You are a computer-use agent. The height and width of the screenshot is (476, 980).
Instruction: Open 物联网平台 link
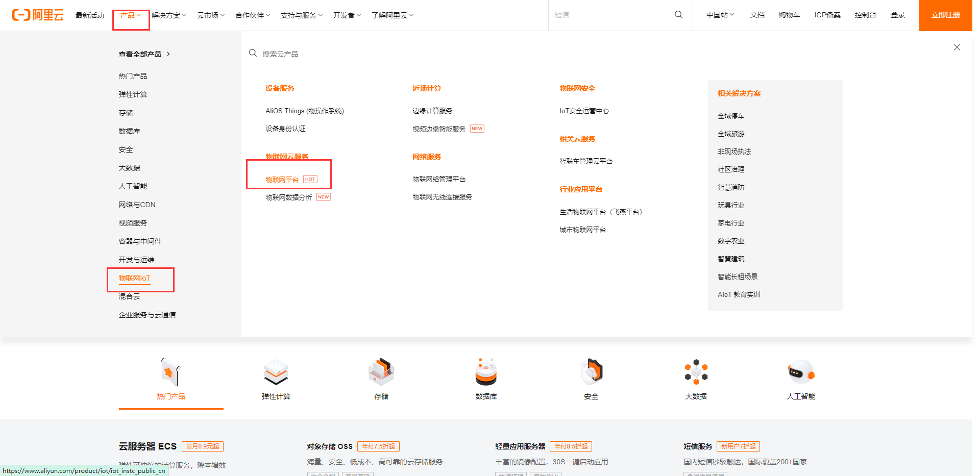pos(282,180)
